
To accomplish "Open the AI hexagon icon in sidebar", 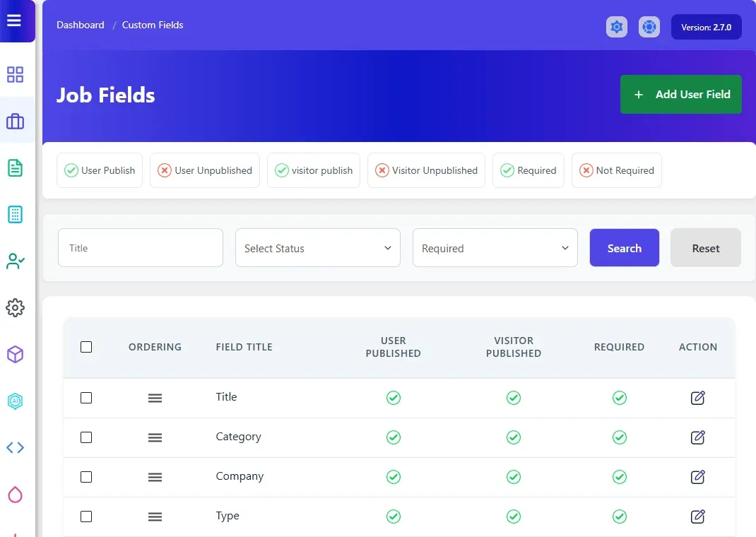I will (15, 401).
